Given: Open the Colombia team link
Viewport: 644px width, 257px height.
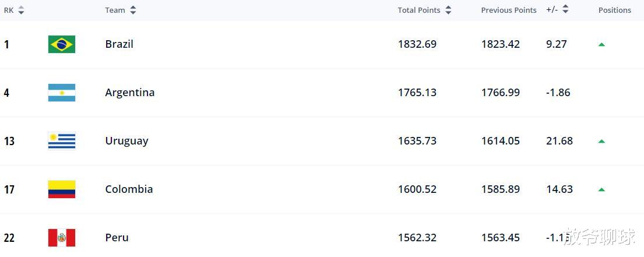Looking at the screenshot, I should pos(129,189).
